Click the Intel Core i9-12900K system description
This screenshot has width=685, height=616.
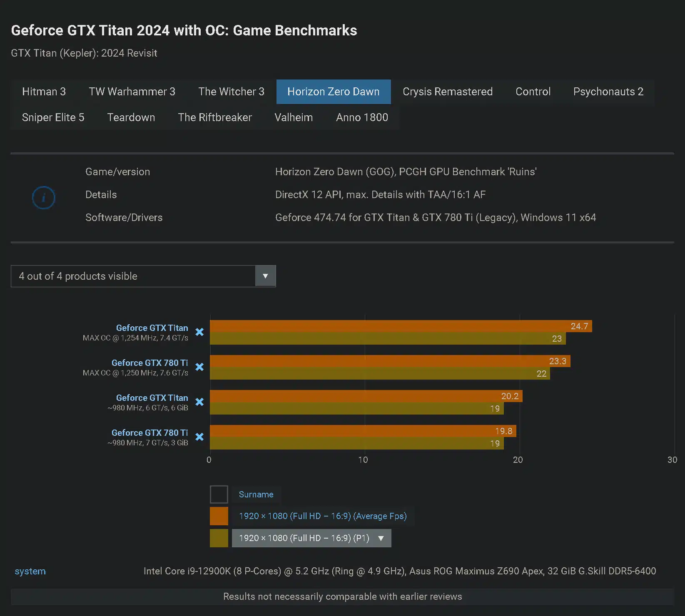(400, 571)
